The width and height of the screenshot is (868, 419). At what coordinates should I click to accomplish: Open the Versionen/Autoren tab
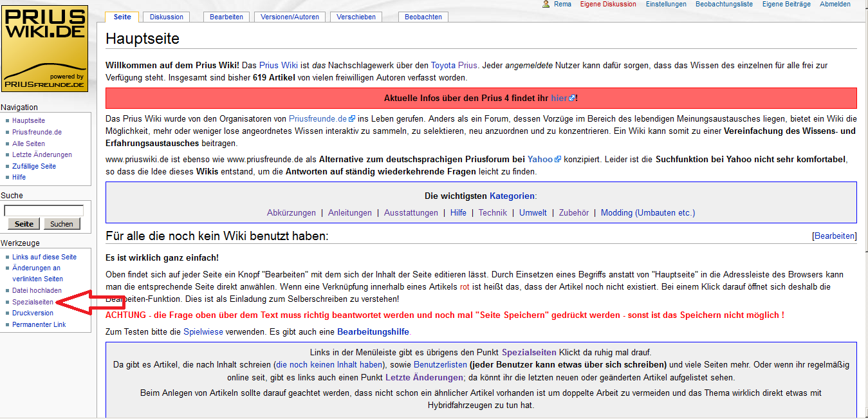tap(290, 17)
